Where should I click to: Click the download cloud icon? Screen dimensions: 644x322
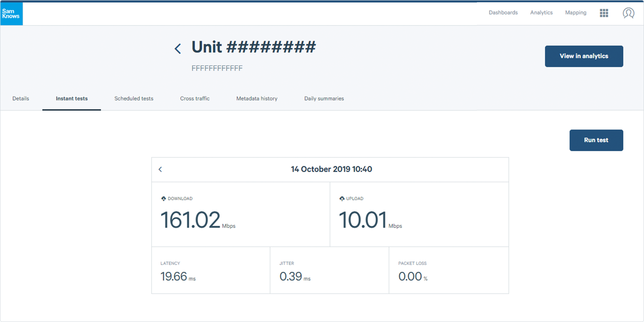pyautogui.click(x=164, y=199)
